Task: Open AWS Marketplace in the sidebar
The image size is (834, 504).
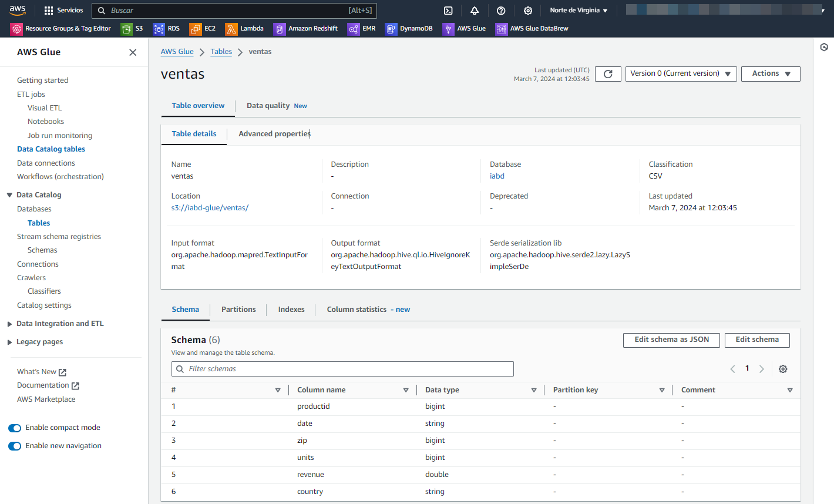Action: (46, 399)
